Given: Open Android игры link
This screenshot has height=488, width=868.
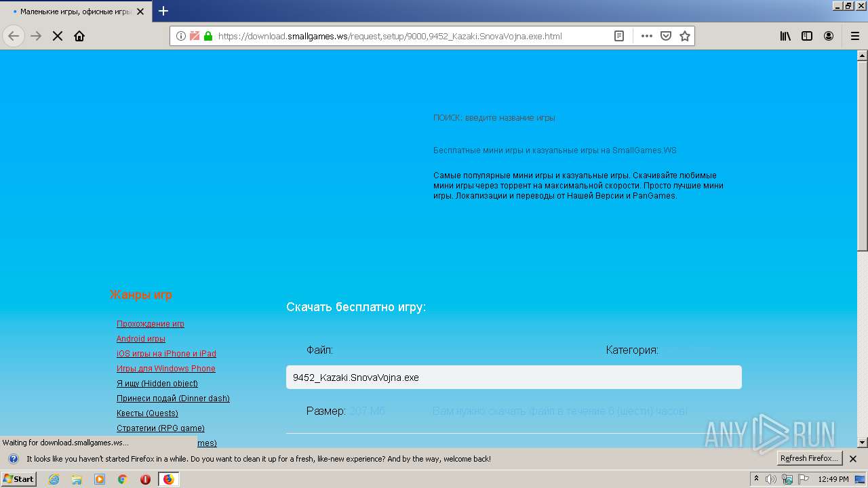Looking at the screenshot, I should pyautogui.click(x=141, y=339).
